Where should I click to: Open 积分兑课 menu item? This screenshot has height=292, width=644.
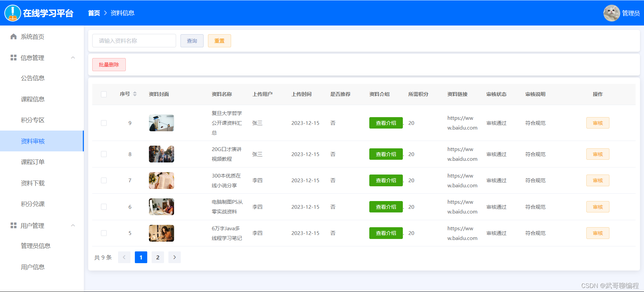(x=42, y=204)
